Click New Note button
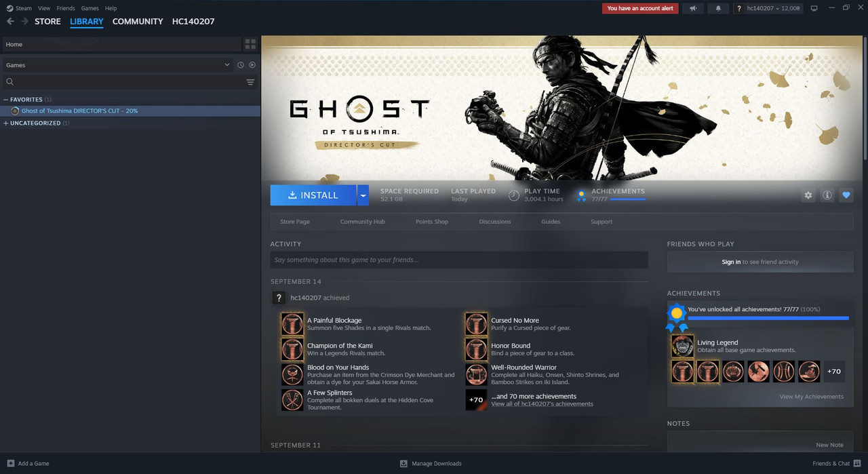The image size is (868, 474). (830, 445)
